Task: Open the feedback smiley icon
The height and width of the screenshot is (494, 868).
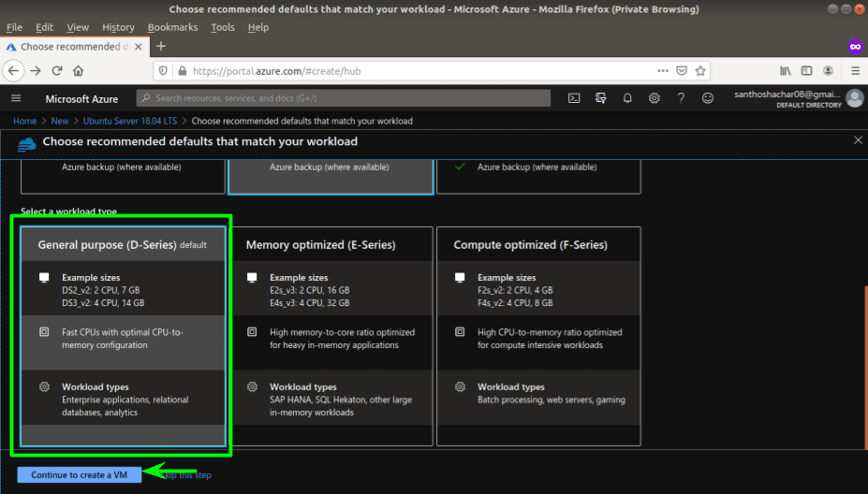Action: click(x=708, y=98)
